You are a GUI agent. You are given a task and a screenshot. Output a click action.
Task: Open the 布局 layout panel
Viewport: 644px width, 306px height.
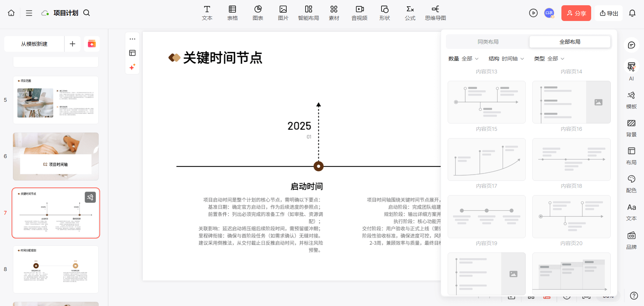[631, 156]
